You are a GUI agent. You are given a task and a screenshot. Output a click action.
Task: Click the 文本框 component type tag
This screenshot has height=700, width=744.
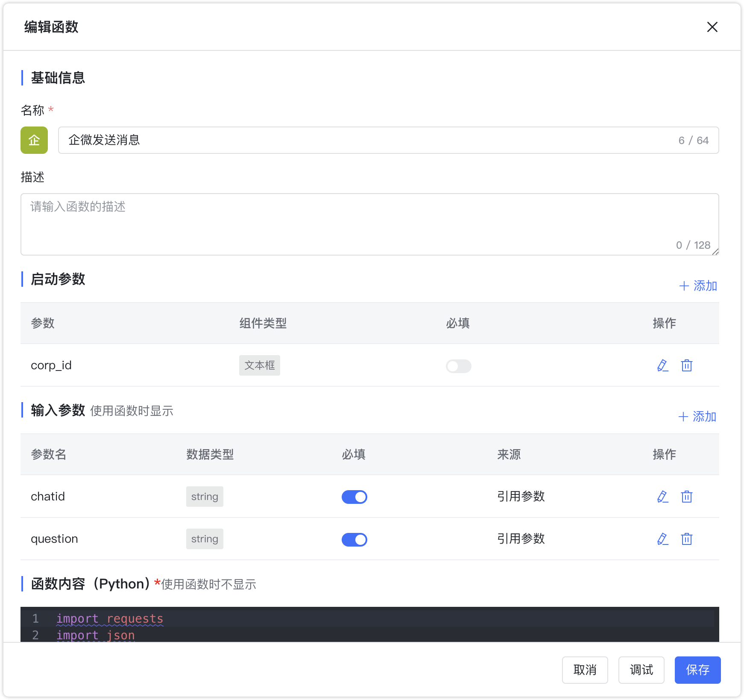pos(260,365)
